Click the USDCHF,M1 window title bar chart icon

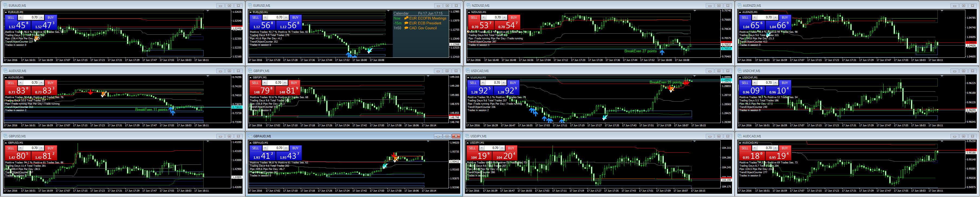click(740, 71)
